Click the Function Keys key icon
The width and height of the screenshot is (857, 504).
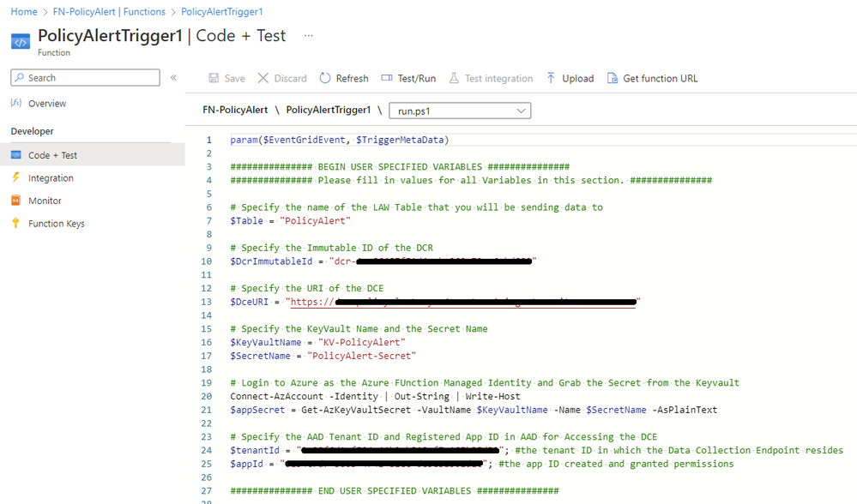click(15, 224)
